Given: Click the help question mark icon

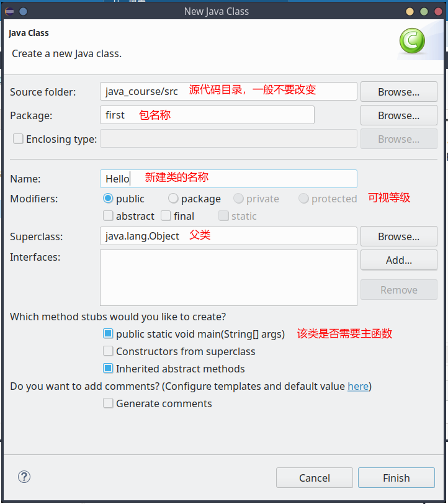Looking at the screenshot, I should (24, 477).
